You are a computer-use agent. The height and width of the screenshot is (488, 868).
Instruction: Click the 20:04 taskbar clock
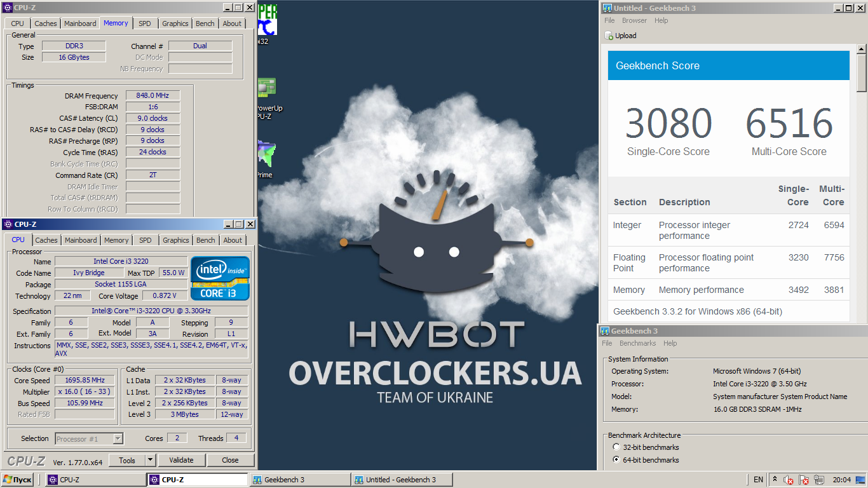coord(842,480)
